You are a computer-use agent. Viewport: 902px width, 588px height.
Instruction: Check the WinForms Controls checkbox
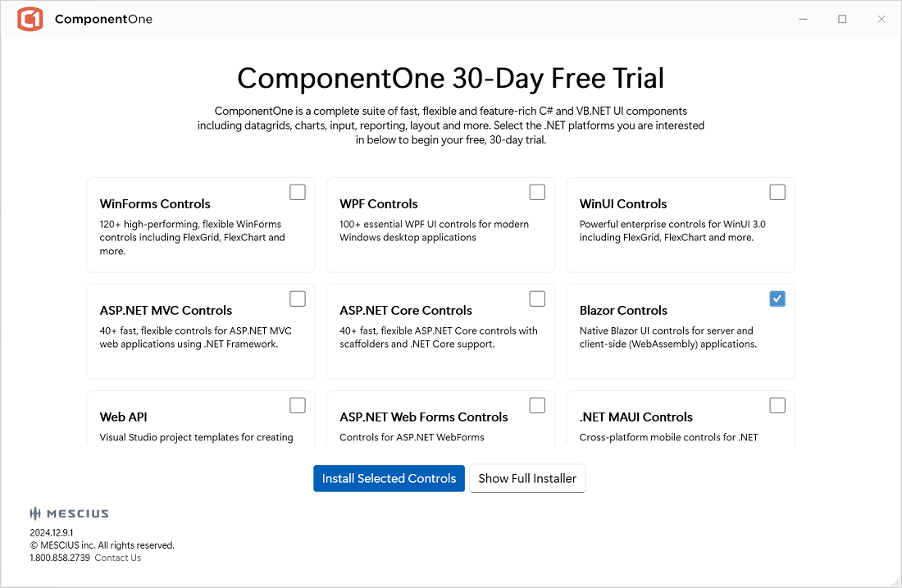[x=298, y=192]
